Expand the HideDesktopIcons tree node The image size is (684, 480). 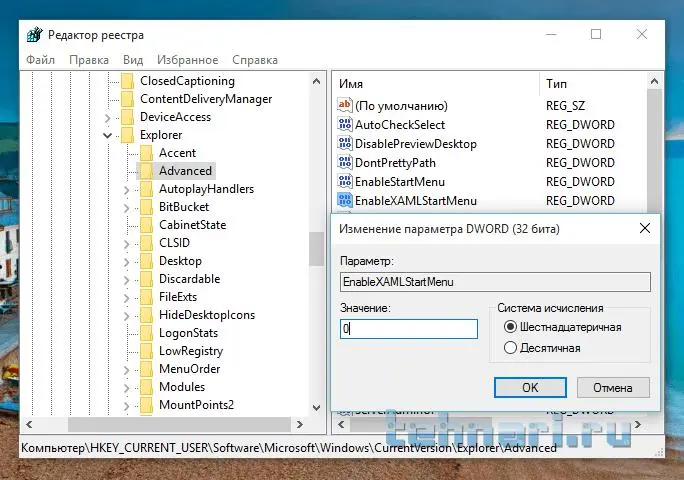pyautogui.click(x=127, y=316)
